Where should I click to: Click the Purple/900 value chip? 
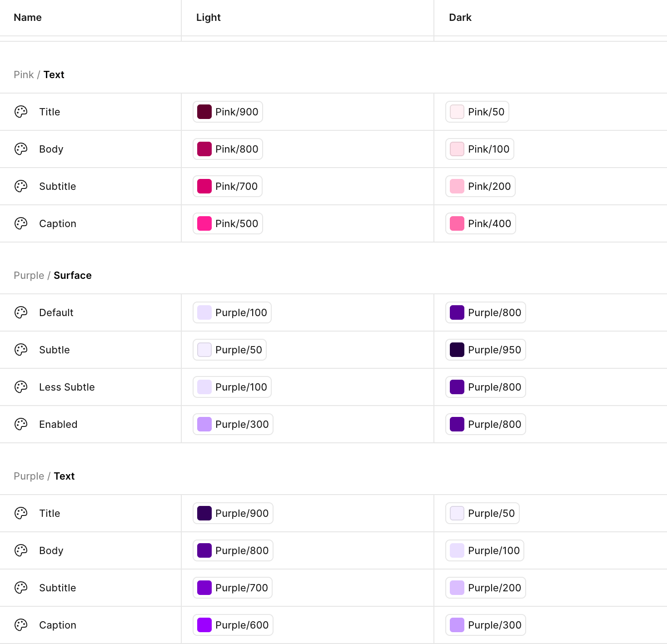pyautogui.click(x=233, y=513)
